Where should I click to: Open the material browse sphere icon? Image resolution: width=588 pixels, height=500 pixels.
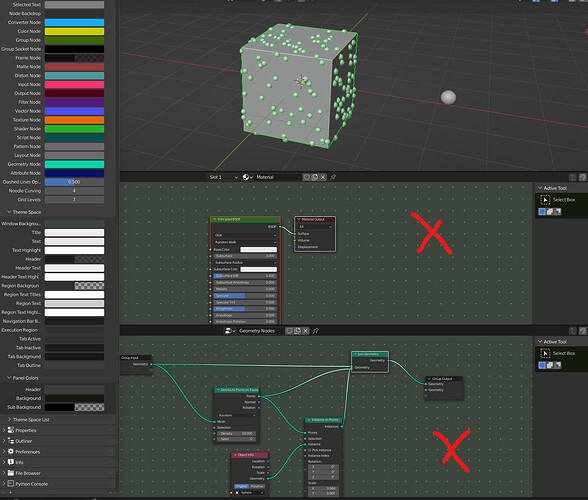[247, 177]
